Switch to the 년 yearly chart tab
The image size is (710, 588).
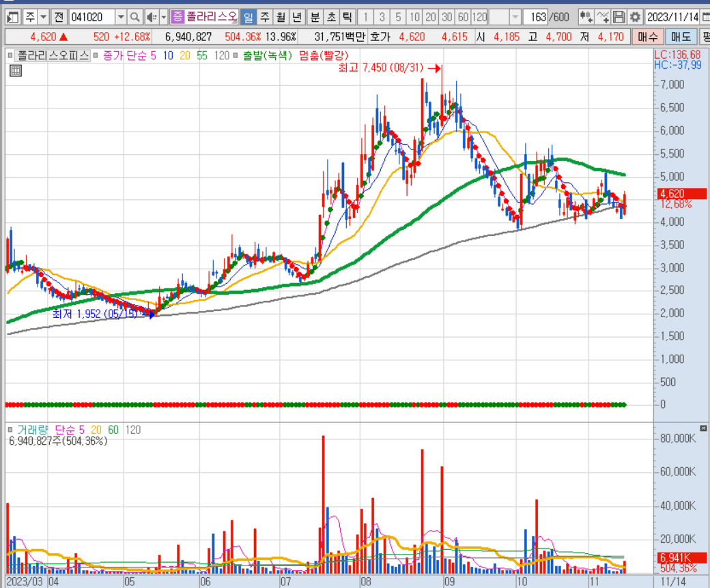(x=297, y=18)
